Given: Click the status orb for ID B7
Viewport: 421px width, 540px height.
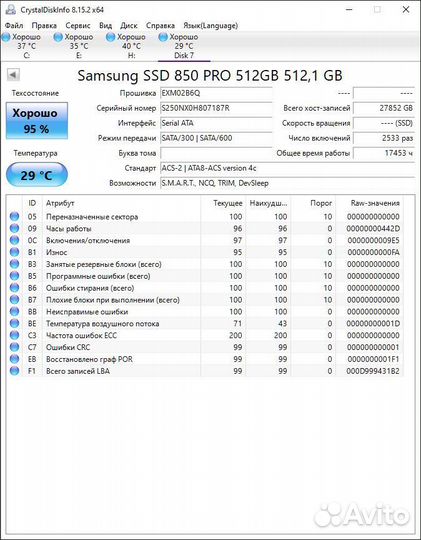Looking at the screenshot, I should point(14,300).
